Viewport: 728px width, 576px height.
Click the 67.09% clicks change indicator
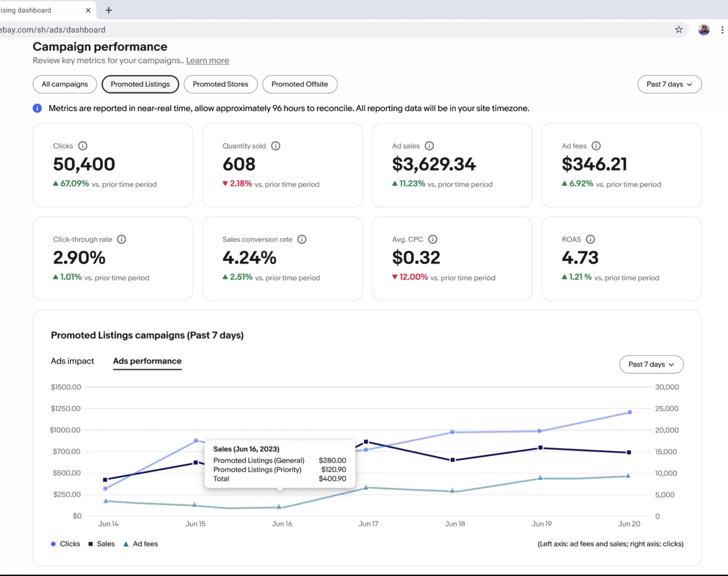(71, 184)
